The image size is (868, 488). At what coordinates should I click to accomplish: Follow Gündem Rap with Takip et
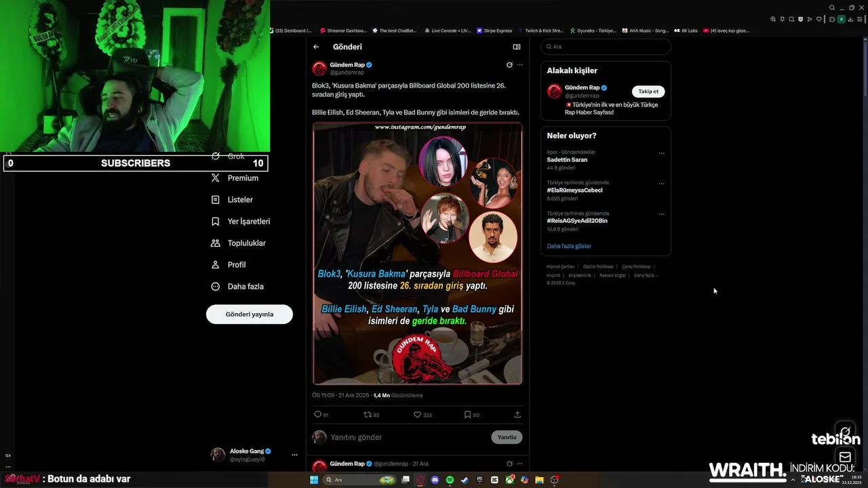648,91
